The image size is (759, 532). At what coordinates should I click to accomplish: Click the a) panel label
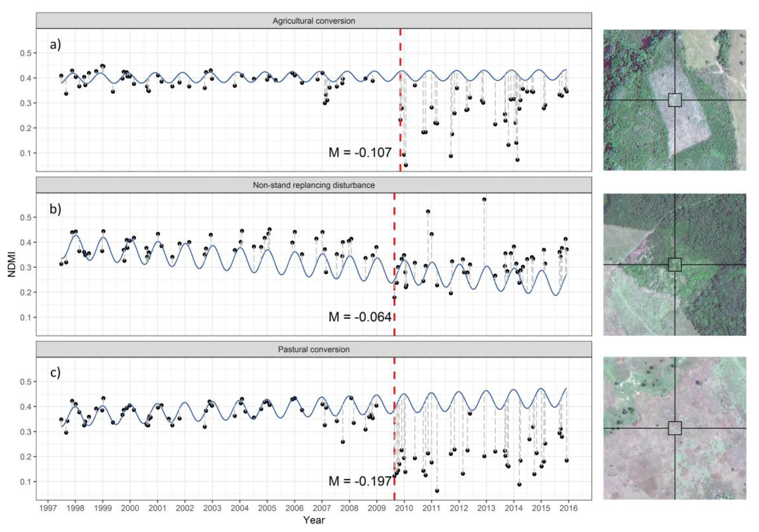coord(56,44)
